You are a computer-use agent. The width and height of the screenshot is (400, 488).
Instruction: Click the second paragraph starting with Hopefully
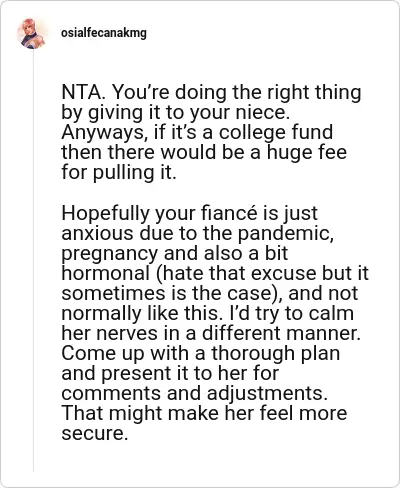coord(215,323)
